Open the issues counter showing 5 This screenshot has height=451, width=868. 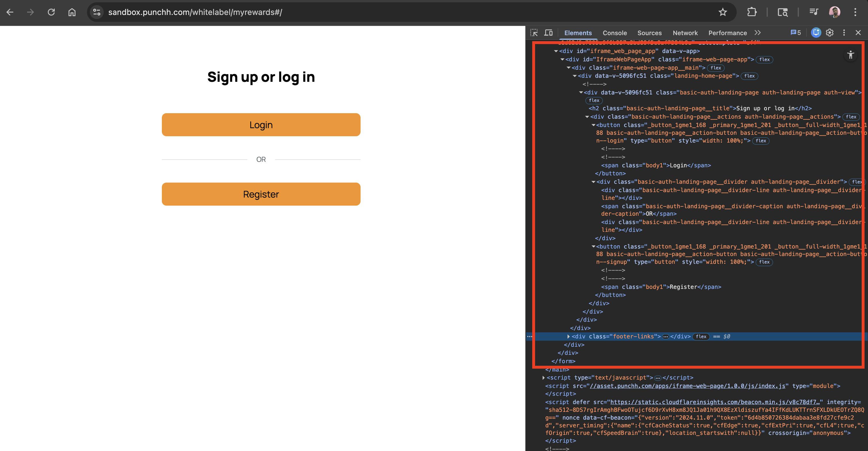click(795, 33)
